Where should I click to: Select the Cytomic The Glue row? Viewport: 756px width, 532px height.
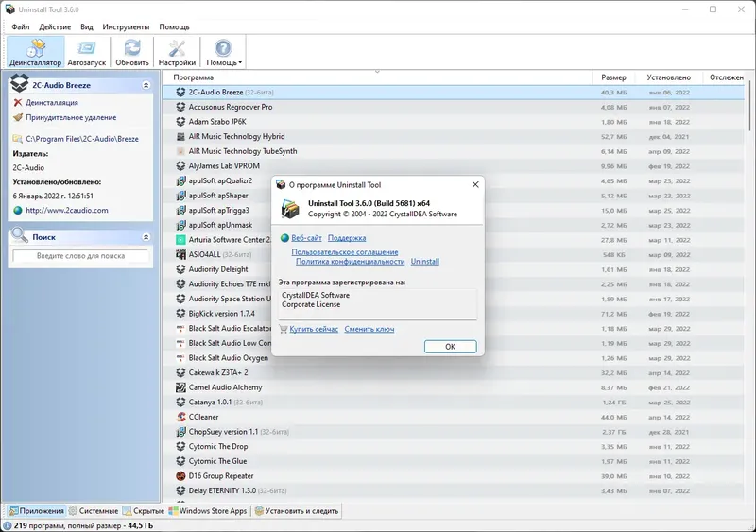[x=454, y=461]
